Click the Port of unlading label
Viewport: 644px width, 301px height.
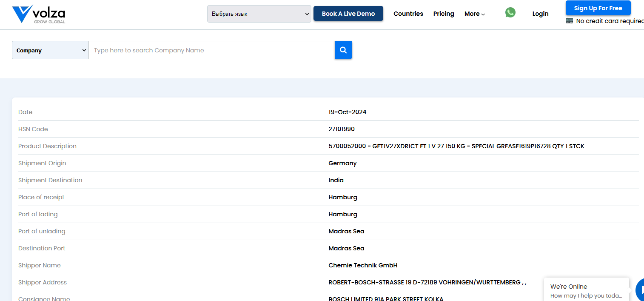(42, 231)
